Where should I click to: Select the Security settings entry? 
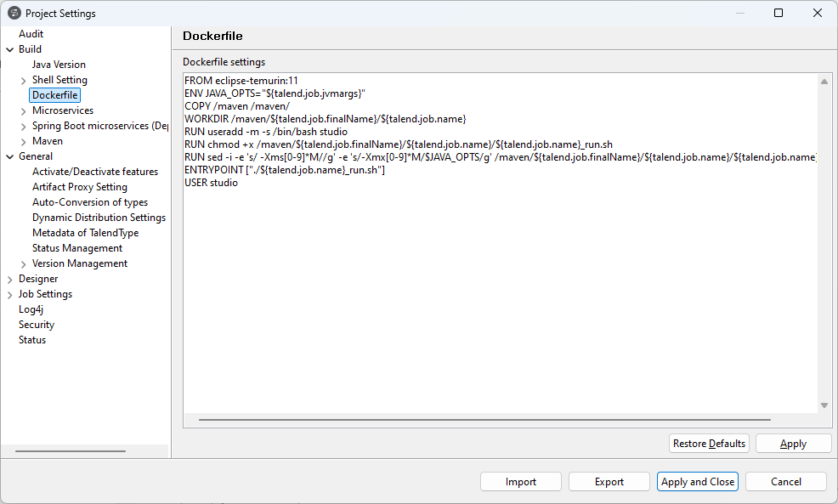coord(36,324)
